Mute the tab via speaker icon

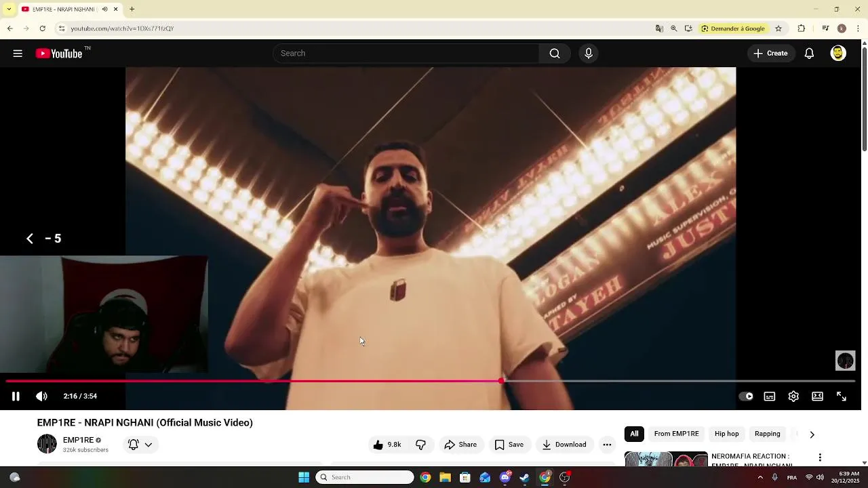pos(104,9)
